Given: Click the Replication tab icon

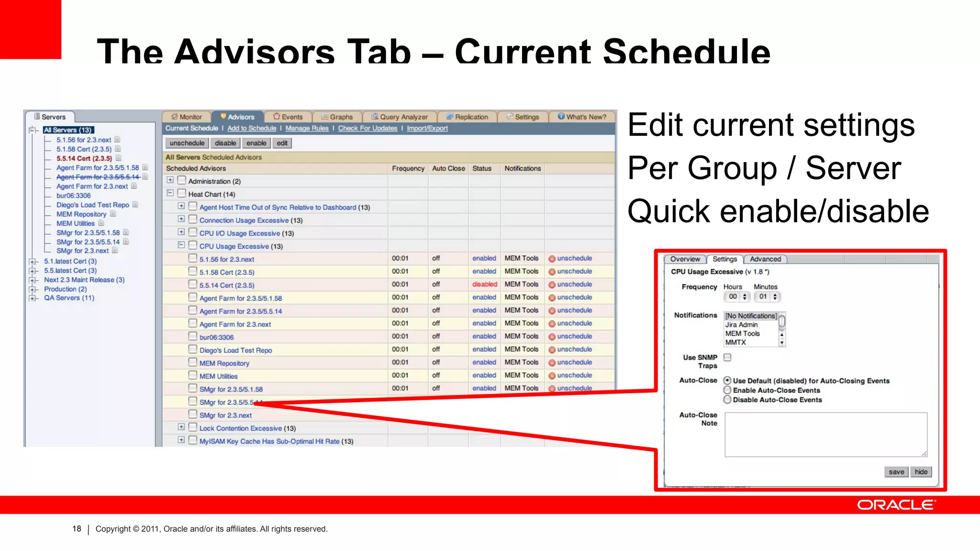Looking at the screenshot, I should pos(450,116).
